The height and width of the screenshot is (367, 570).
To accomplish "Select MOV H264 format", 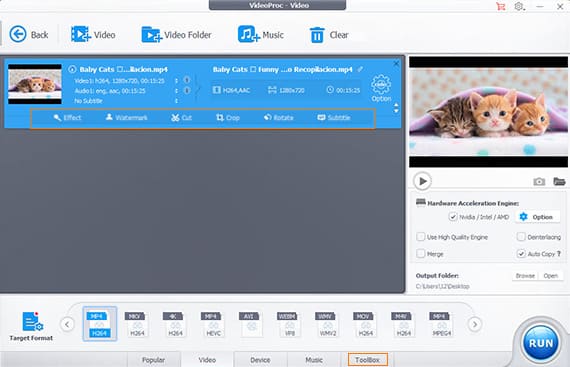I will pyautogui.click(x=364, y=324).
